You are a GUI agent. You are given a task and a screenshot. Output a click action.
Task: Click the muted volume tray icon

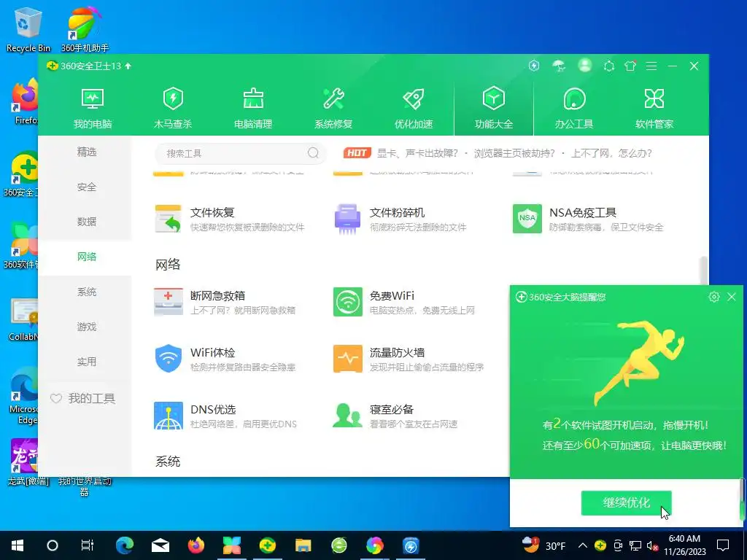coord(652,545)
